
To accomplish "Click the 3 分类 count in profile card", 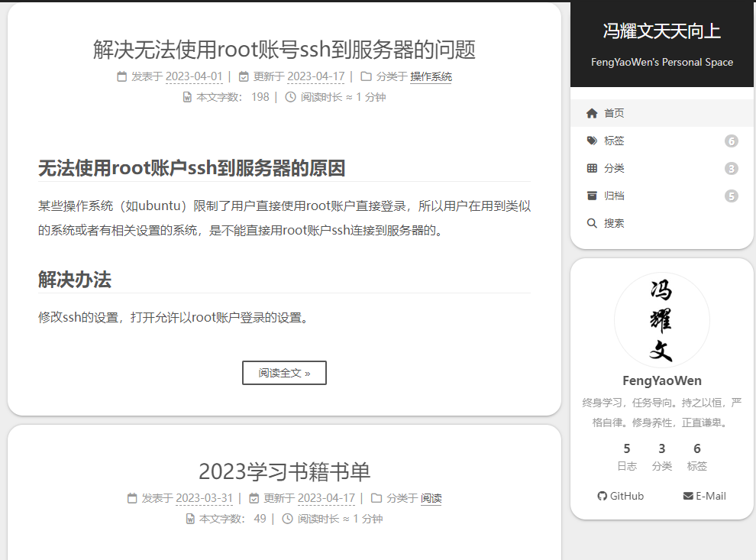I will [x=662, y=457].
